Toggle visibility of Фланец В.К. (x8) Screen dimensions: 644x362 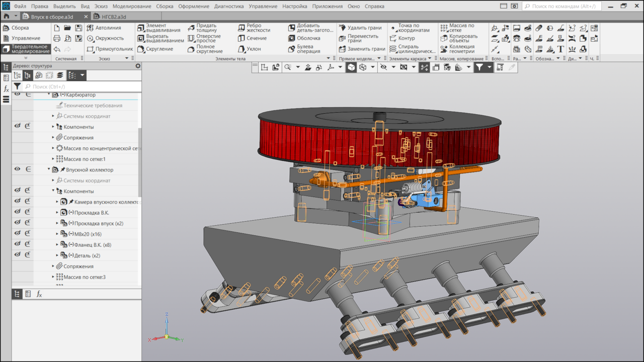pyautogui.click(x=17, y=244)
